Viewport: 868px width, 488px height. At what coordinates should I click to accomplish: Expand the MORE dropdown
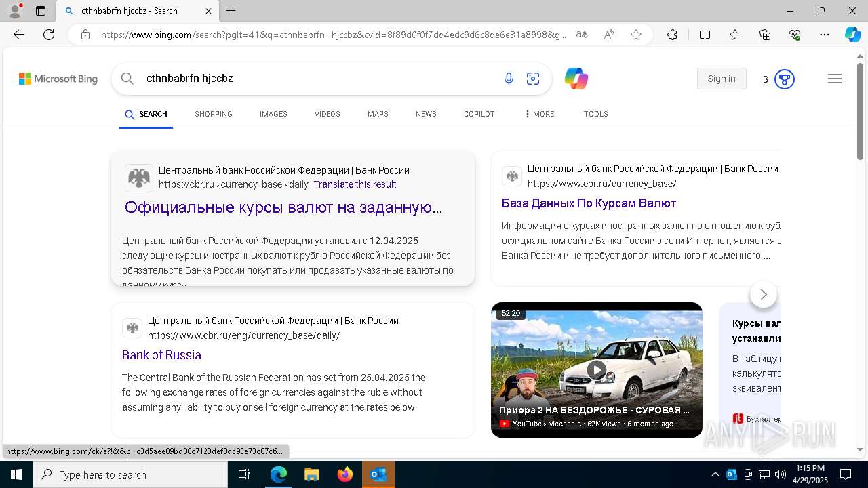tap(539, 114)
